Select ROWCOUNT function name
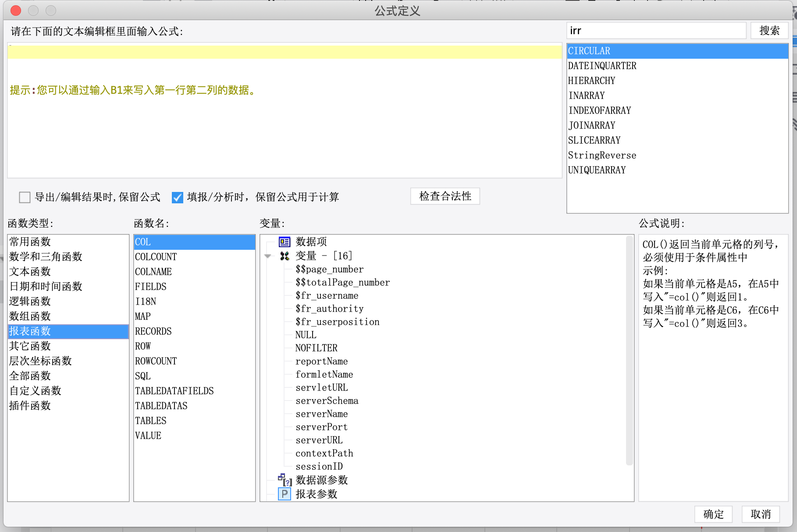Screen dimensions: 797x532 pyautogui.click(x=195, y=361)
